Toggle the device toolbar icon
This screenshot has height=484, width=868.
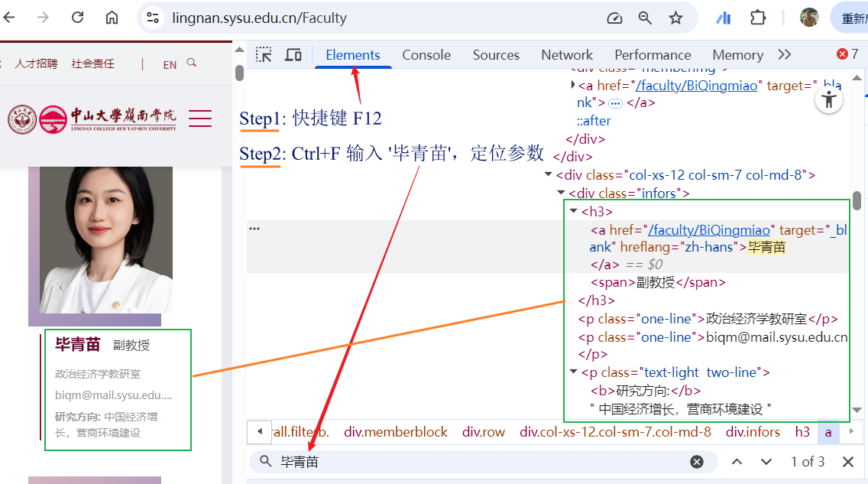click(x=293, y=54)
